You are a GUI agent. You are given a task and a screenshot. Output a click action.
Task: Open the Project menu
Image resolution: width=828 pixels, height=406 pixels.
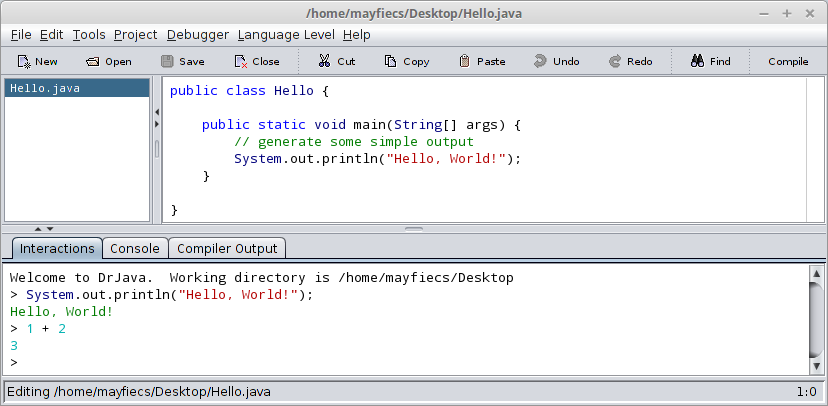click(136, 35)
